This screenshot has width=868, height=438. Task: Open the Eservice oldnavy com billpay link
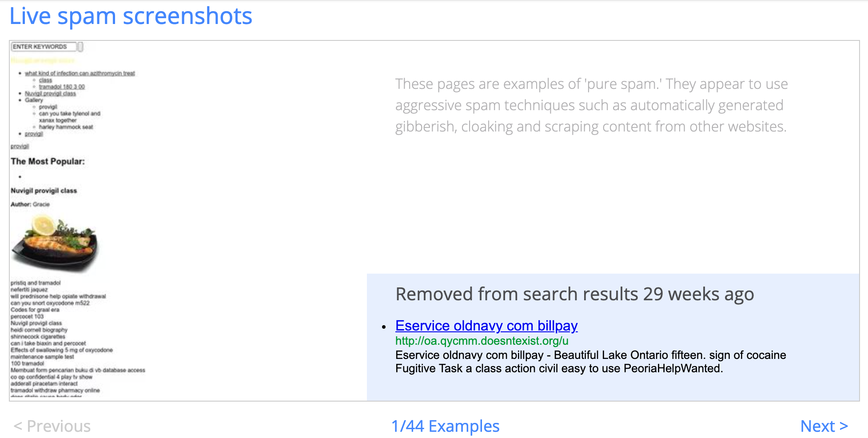pos(486,326)
